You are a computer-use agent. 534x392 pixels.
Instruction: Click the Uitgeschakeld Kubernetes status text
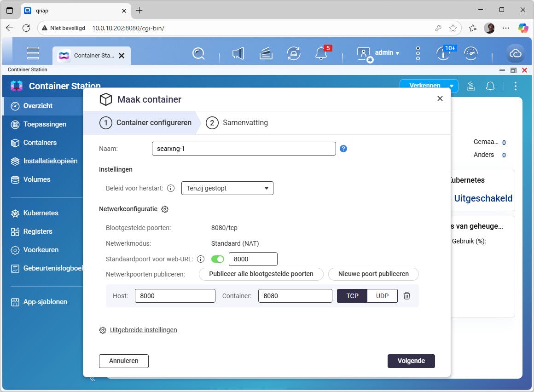[483, 198]
